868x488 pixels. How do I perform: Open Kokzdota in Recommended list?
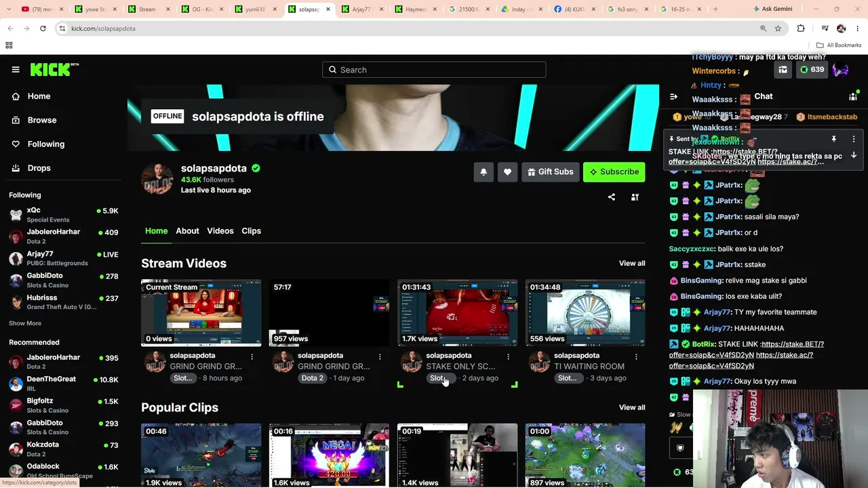coord(64,449)
